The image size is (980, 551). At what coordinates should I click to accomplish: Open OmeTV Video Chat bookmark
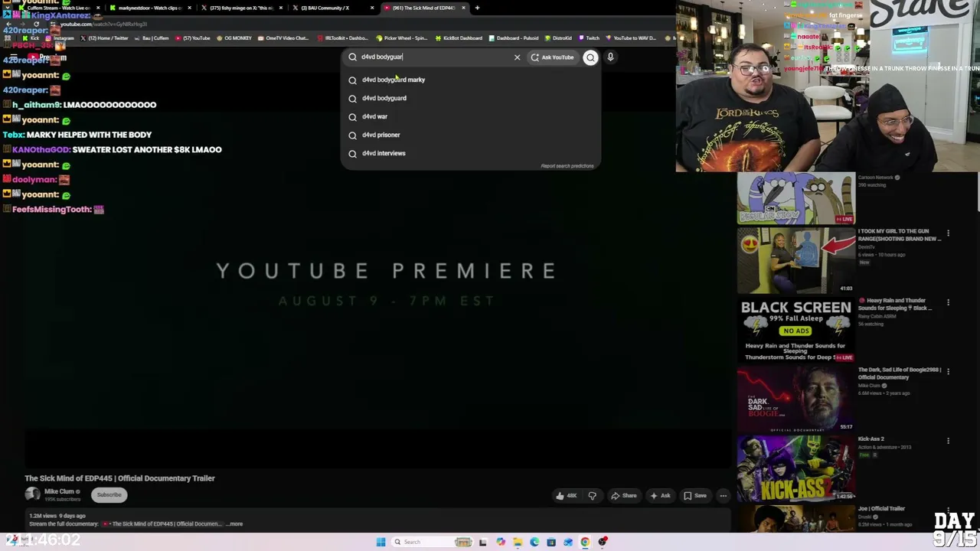pyautogui.click(x=284, y=37)
